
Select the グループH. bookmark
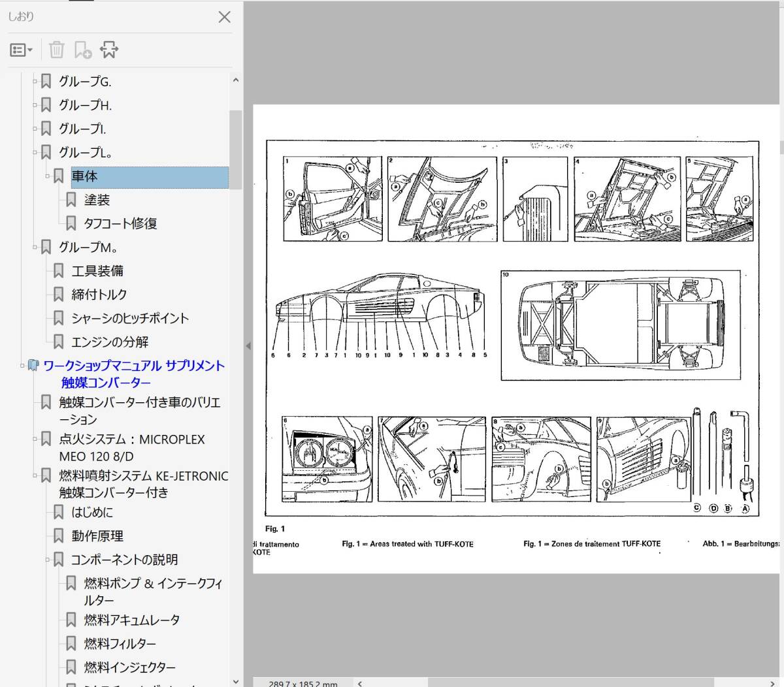(x=85, y=105)
